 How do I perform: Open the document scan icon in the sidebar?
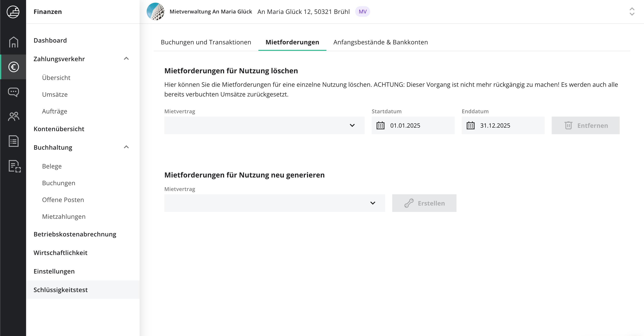click(x=15, y=166)
